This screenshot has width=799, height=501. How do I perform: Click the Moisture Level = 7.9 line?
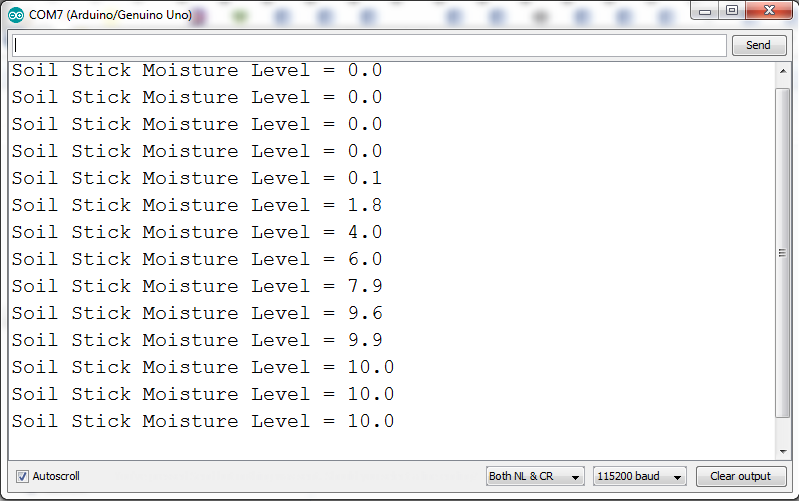[197, 286]
